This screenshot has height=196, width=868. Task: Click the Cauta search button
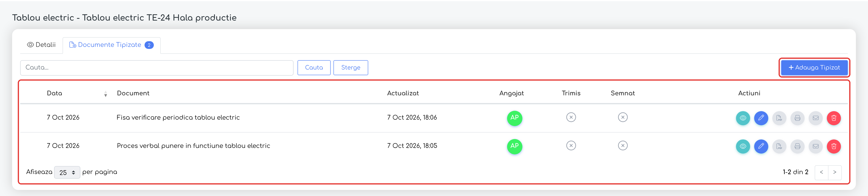[314, 67]
